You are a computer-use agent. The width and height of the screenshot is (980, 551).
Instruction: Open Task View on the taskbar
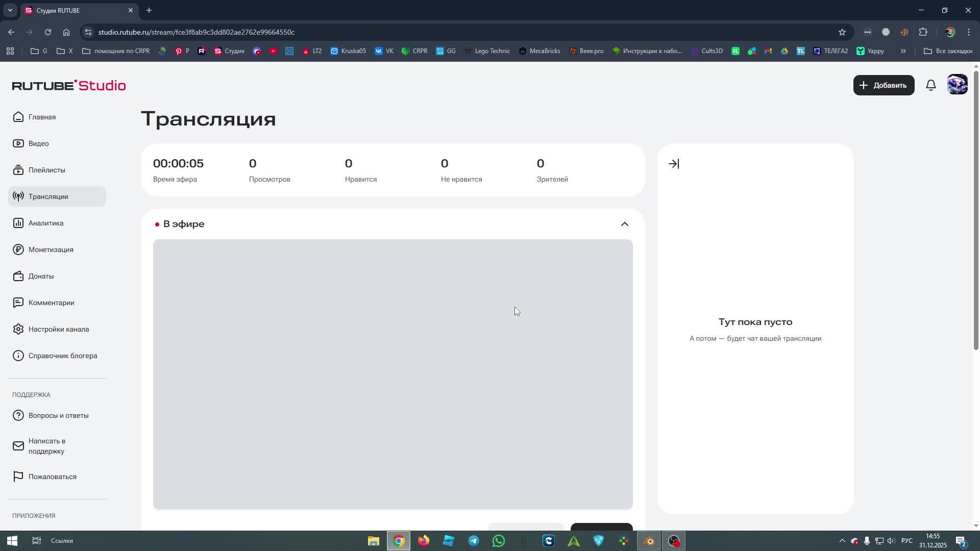click(x=37, y=541)
